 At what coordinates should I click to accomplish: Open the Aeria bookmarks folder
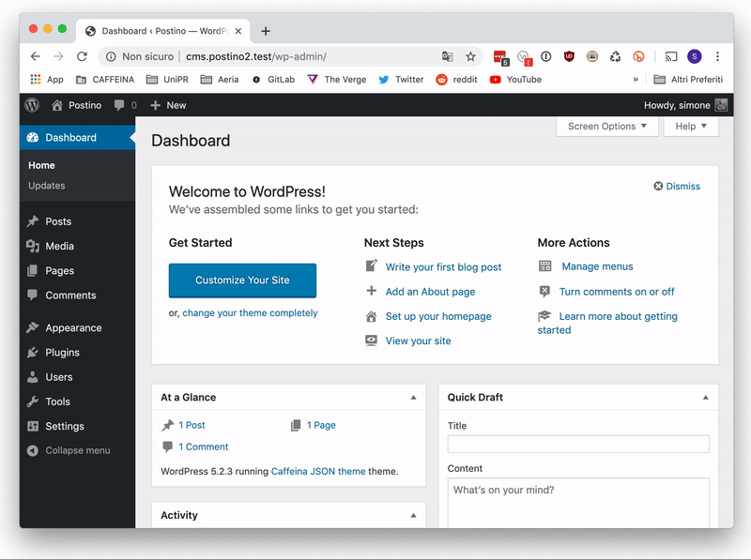(220, 80)
